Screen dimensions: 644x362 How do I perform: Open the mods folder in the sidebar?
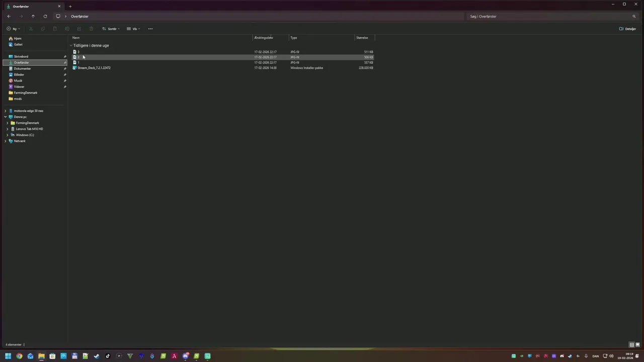18,99
